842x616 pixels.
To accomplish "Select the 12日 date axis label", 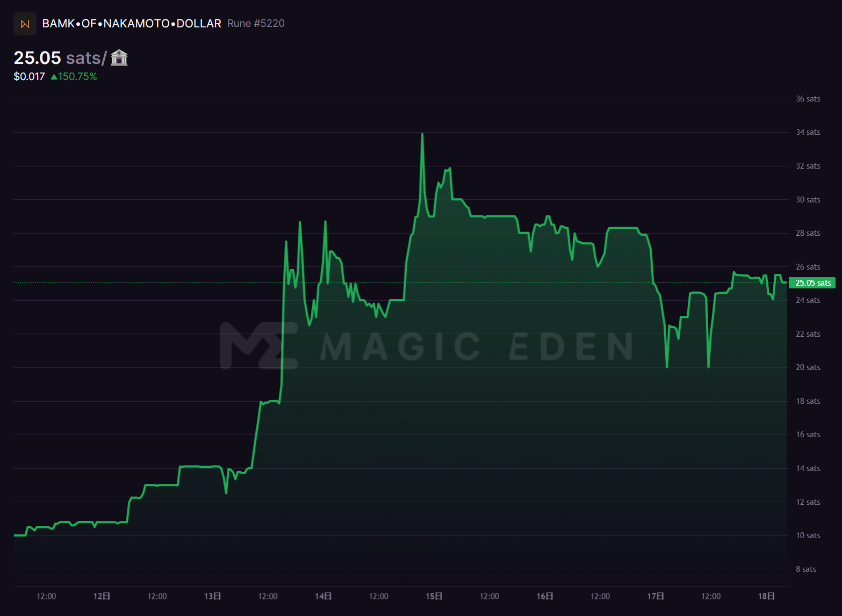I will [x=102, y=596].
